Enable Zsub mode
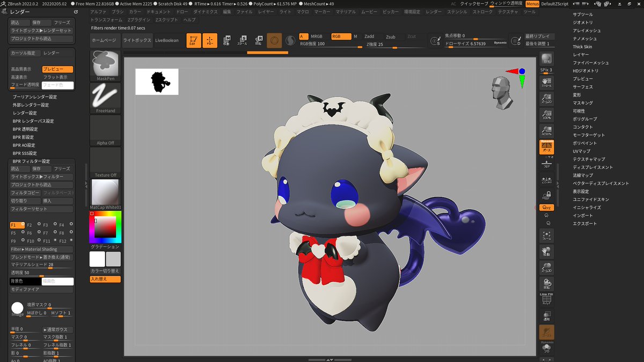The image size is (644, 362). click(390, 36)
